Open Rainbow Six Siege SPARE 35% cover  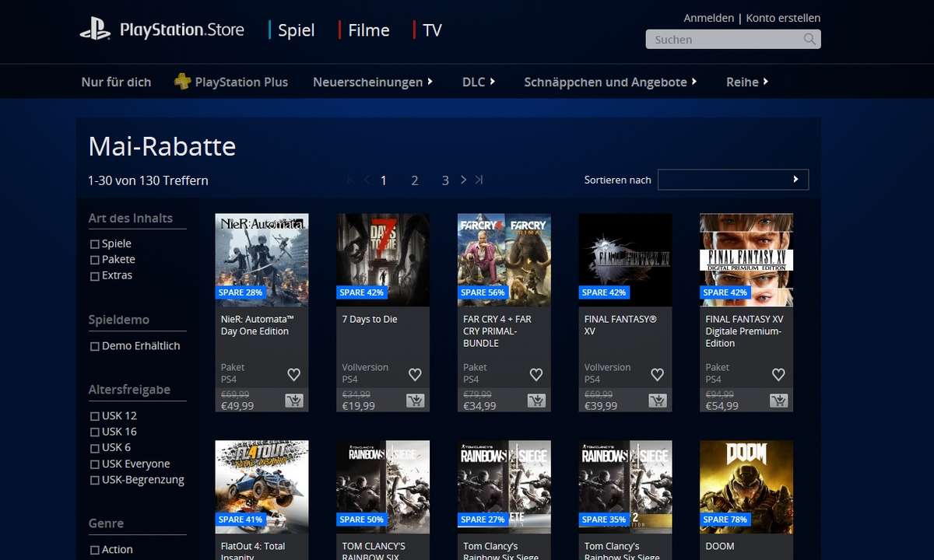coord(625,487)
